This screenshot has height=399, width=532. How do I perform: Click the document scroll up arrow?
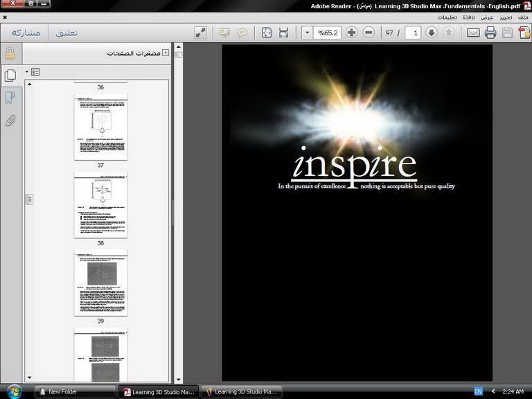[x=179, y=46]
